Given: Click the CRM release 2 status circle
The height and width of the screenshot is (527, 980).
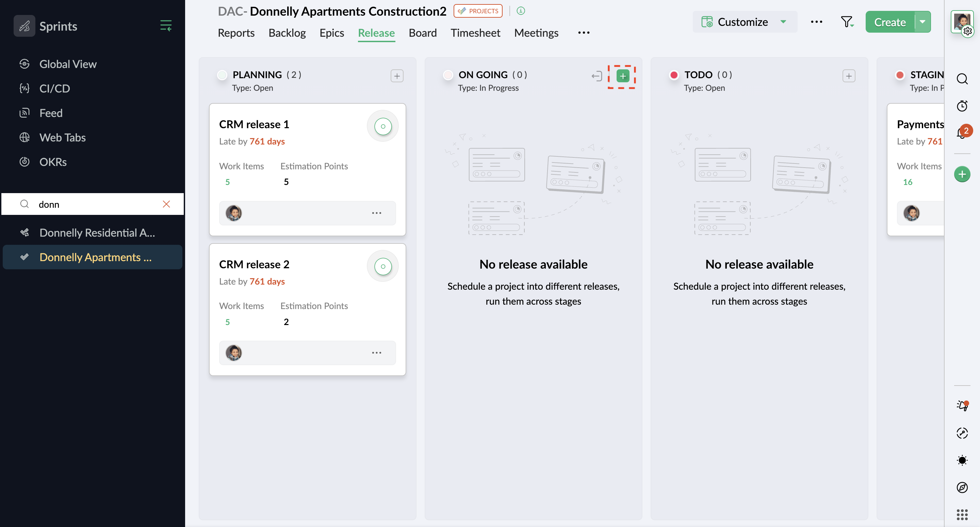Looking at the screenshot, I should (x=383, y=266).
